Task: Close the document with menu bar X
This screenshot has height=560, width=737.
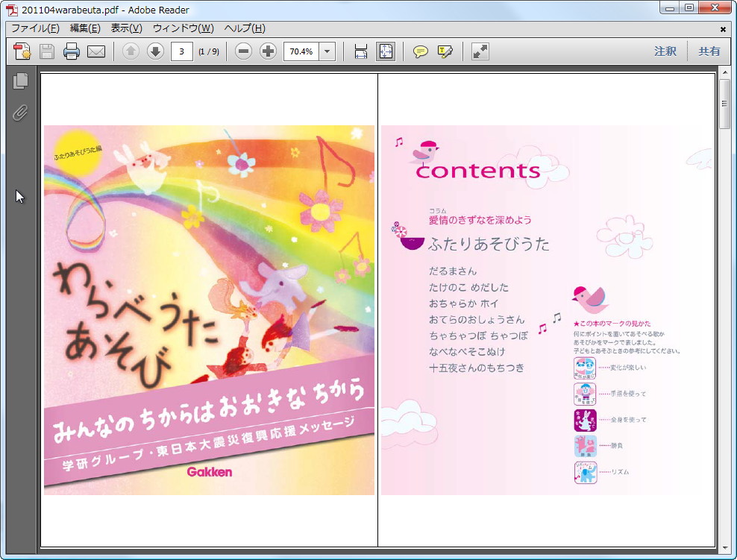Action: pyautogui.click(x=723, y=29)
